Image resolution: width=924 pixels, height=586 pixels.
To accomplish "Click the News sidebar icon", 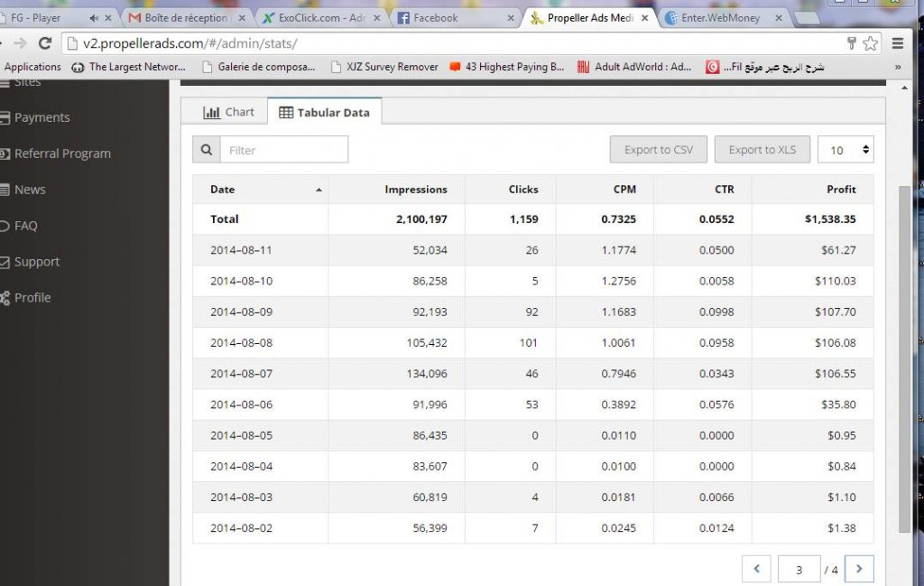I will 5,190.
